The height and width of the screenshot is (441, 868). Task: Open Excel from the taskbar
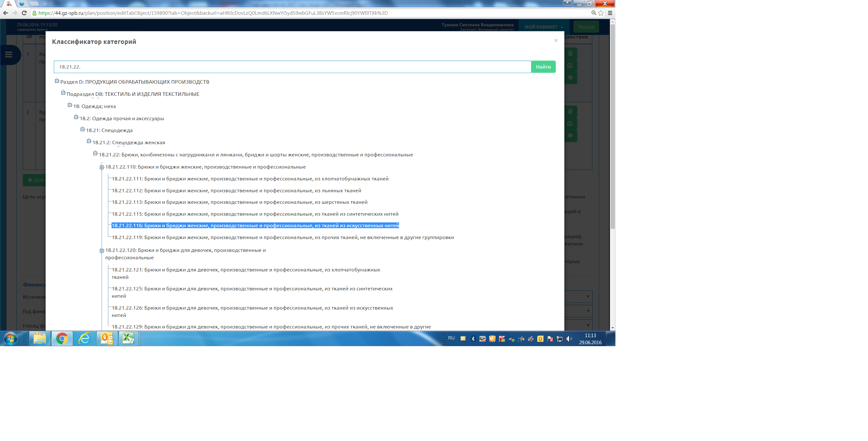[129, 338]
